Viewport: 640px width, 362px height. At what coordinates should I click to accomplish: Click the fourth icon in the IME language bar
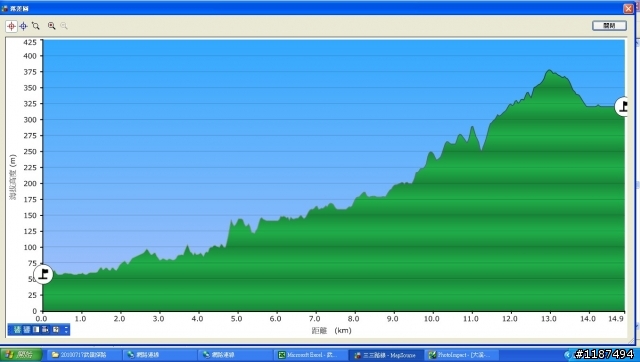coord(45,329)
